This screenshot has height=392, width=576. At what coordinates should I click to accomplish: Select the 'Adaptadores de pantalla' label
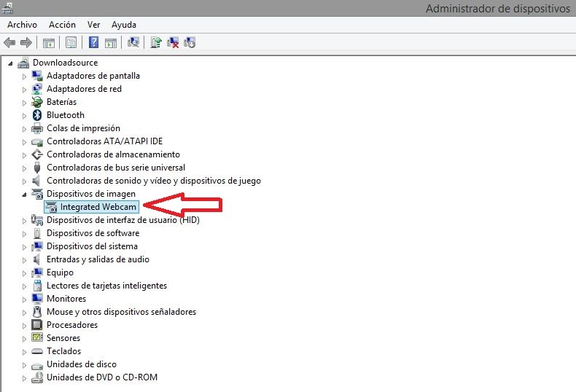[x=93, y=76]
